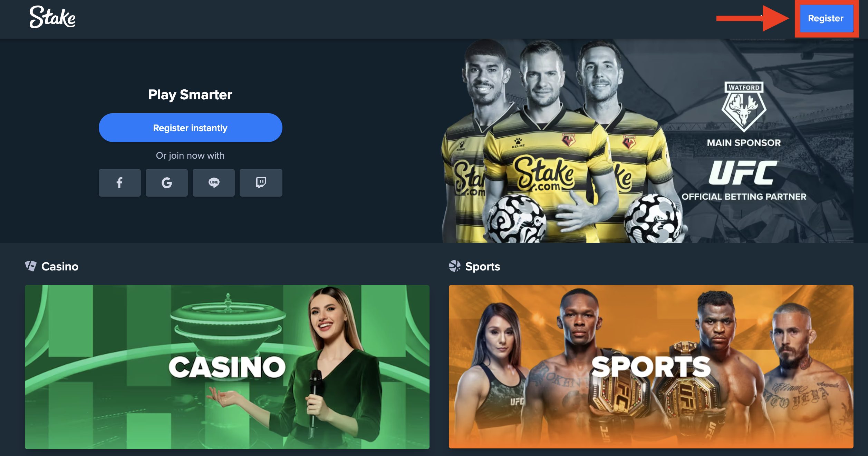
Task: Join with the LINE icon
Action: (x=214, y=183)
